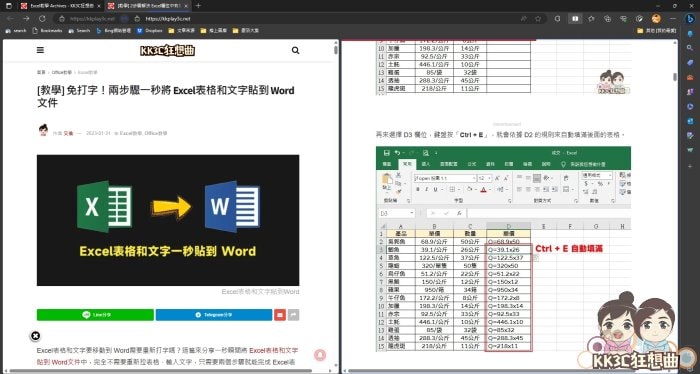Reload the page with refresh icon
700x374 pixels.
[42, 19]
